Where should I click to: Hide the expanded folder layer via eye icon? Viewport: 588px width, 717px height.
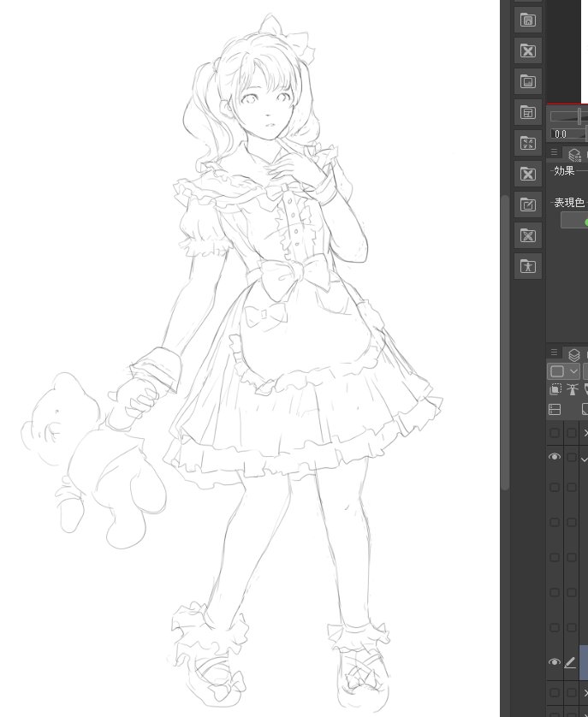pyautogui.click(x=554, y=457)
